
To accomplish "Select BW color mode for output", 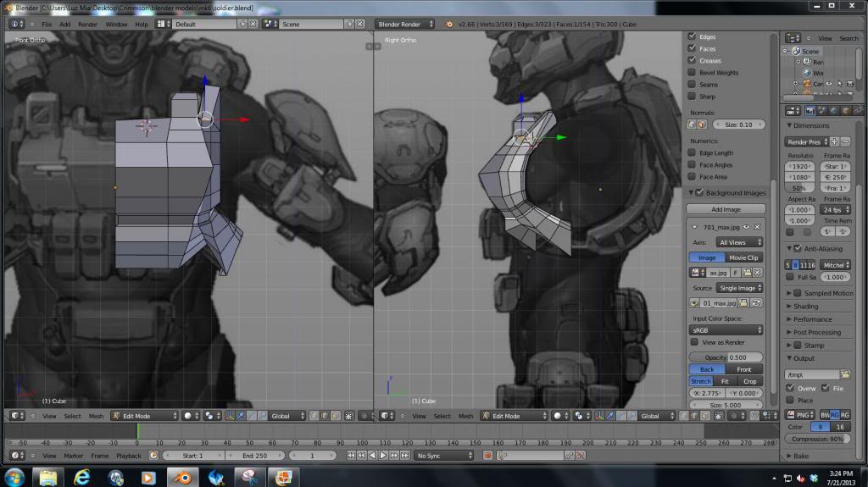I will coord(824,414).
